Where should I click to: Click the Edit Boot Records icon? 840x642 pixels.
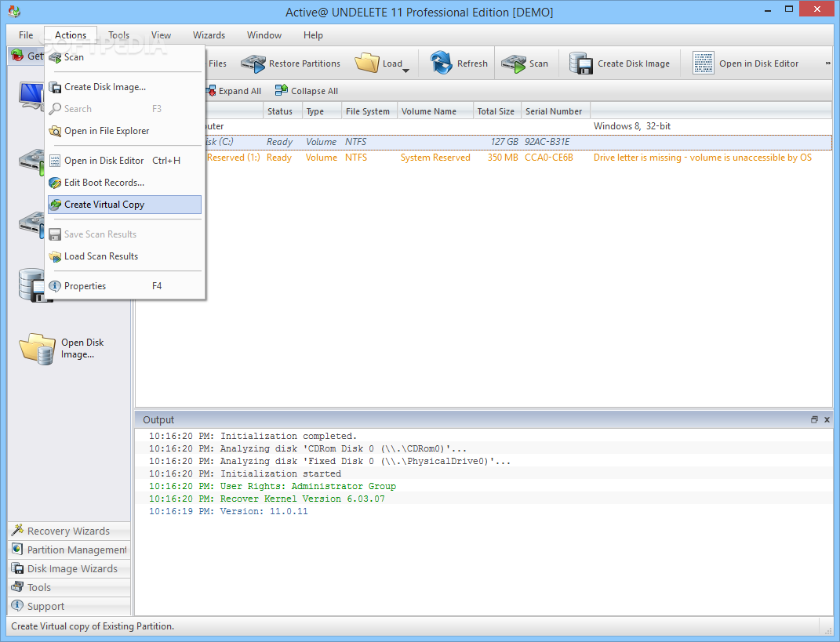coord(55,183)
